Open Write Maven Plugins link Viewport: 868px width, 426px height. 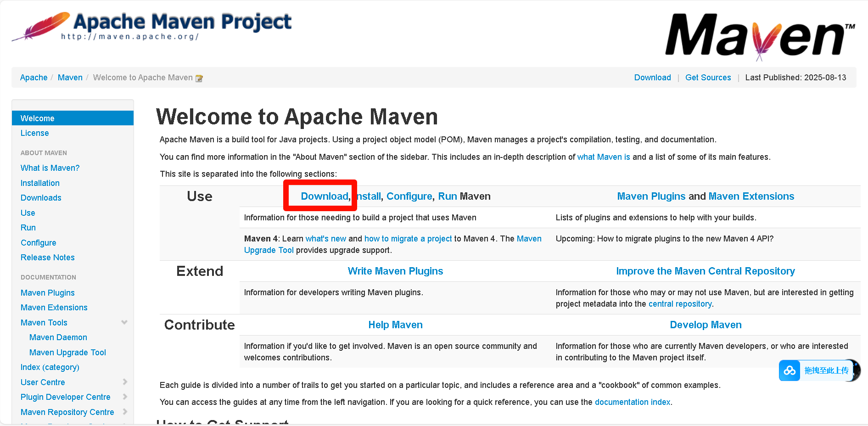coord(396,271)
